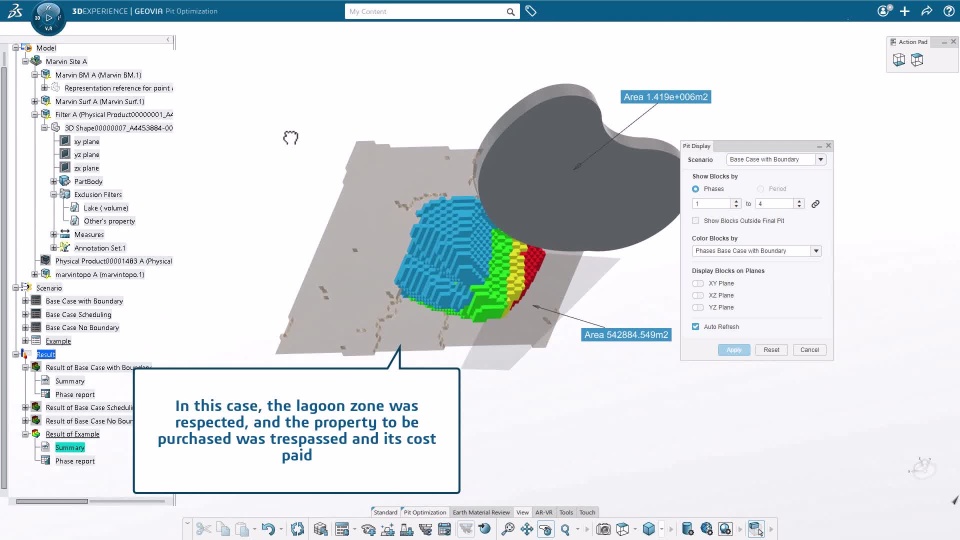Click the shaded blue cube display icon
The width and height of the screenshot is (960, 540).
tap(649, 529)
